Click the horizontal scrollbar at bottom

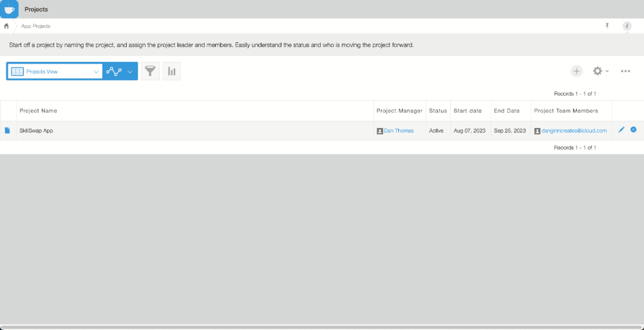coord(322,327)
